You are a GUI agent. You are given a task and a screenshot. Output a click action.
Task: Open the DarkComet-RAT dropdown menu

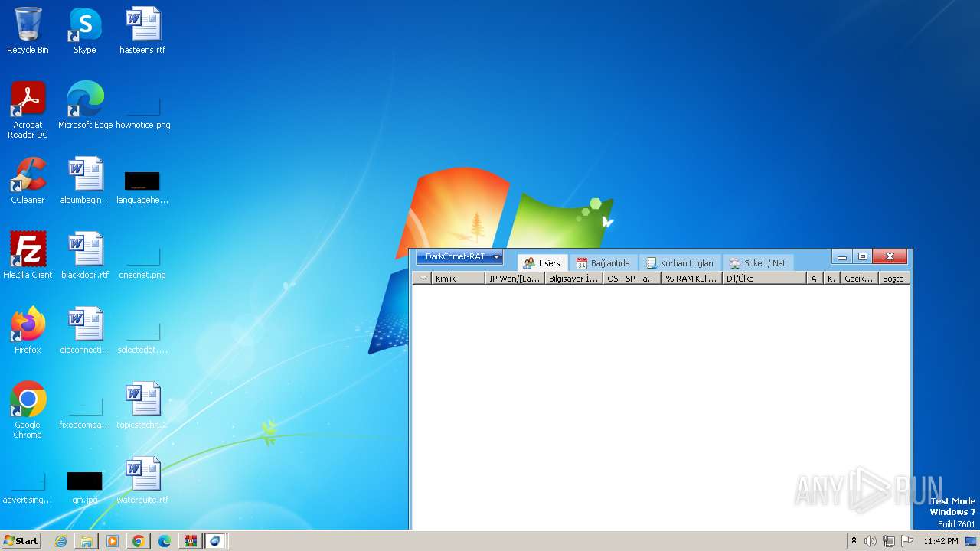coord(459,257)
